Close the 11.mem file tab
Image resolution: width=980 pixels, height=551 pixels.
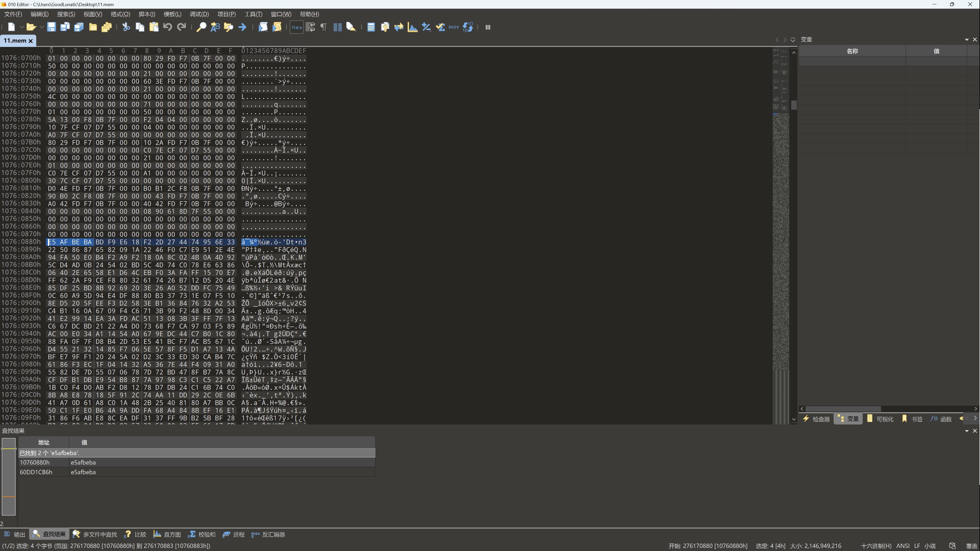pos(31,41)
